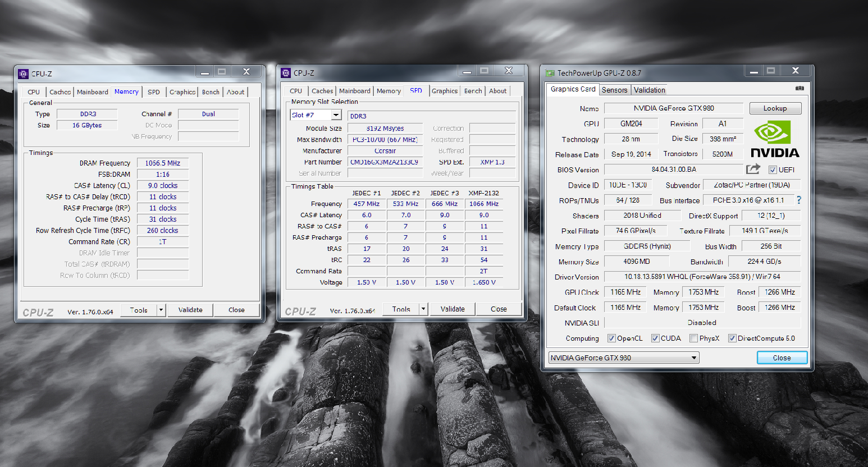The height and width of the screenshot is (467, 868).
Task: Click the BIOS Version field 84.04.31.00.BA
Action: pos(674,170)
